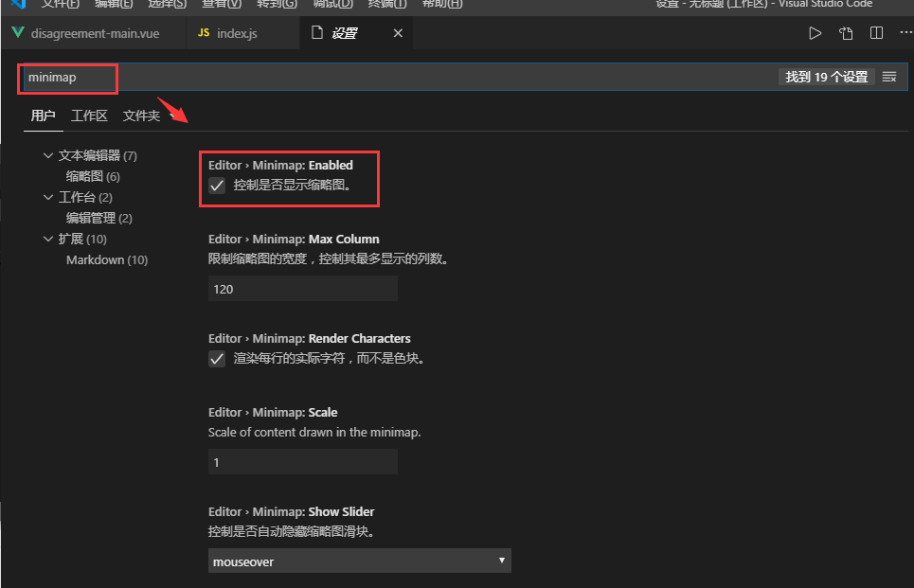
Task: Click the document icon on the 设置 tab
Action: pos(317,32)
